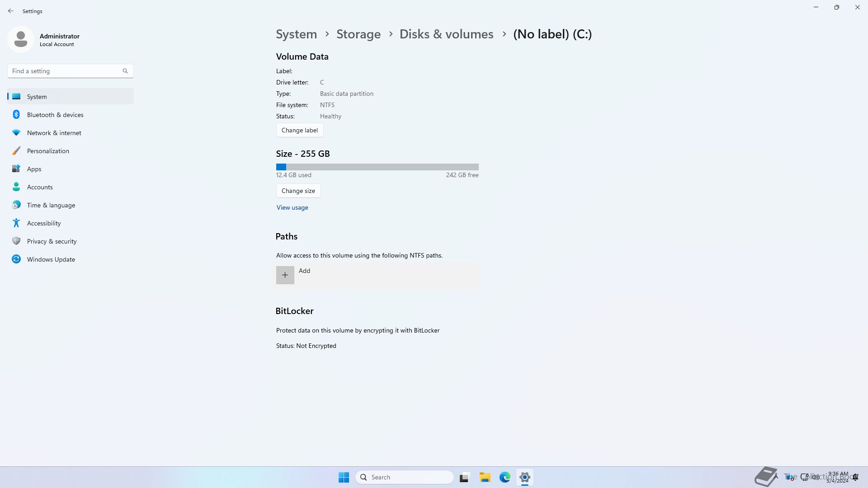Click the Administrator profile avatar icon
The height and width of the screenshot is (488, 868).
(x=21, y=39)
